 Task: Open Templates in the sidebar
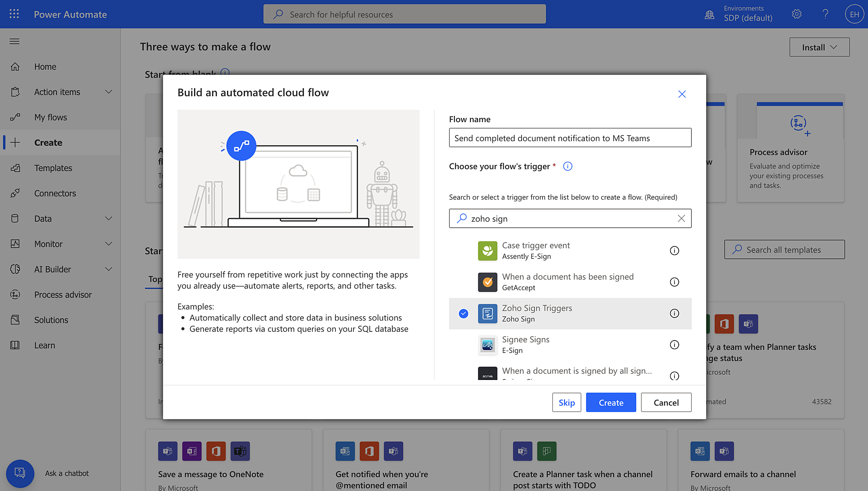[x=60, y=168]
